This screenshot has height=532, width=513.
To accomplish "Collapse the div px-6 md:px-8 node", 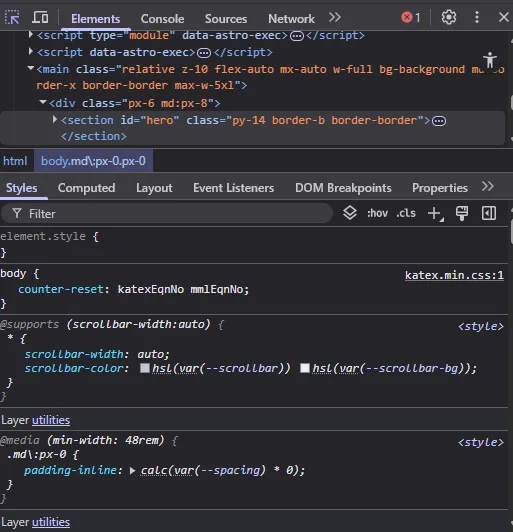I will click(43, 102).
